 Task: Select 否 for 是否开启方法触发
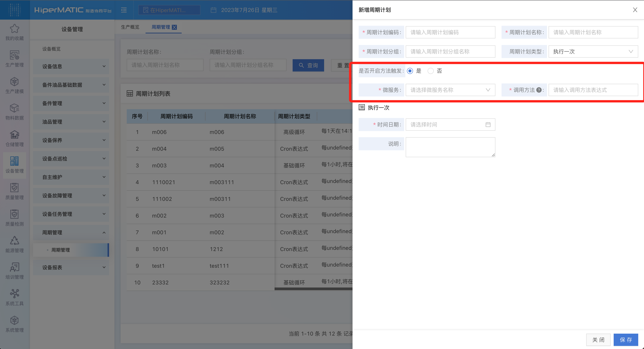click(x=430, y=71)
